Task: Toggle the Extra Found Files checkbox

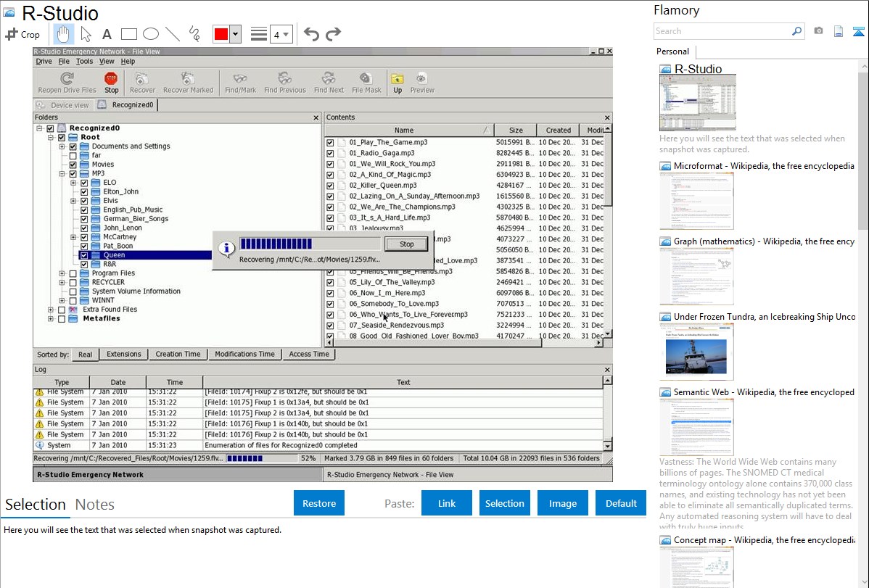Action: pyautogui.click(x=62, y=310)
